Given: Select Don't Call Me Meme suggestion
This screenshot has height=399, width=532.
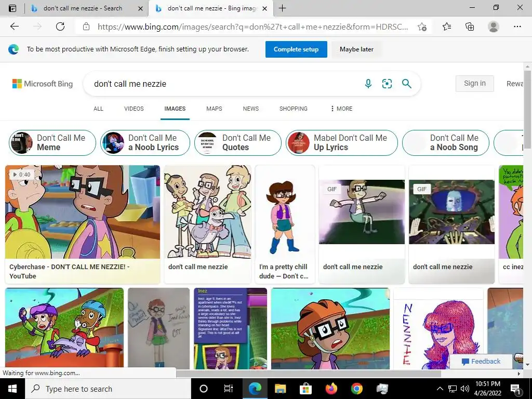Looking at the screenshot, I should 52,142.
